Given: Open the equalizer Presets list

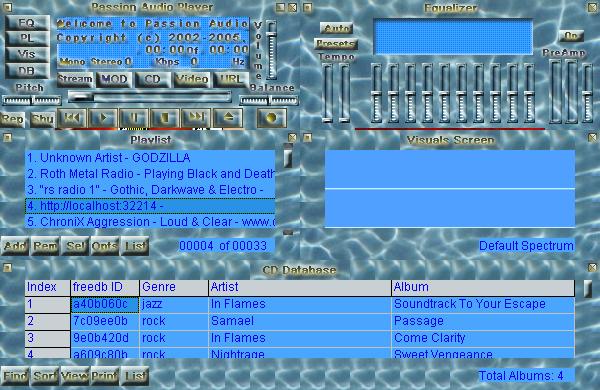Looking at the screenshot, I should 336,44.
